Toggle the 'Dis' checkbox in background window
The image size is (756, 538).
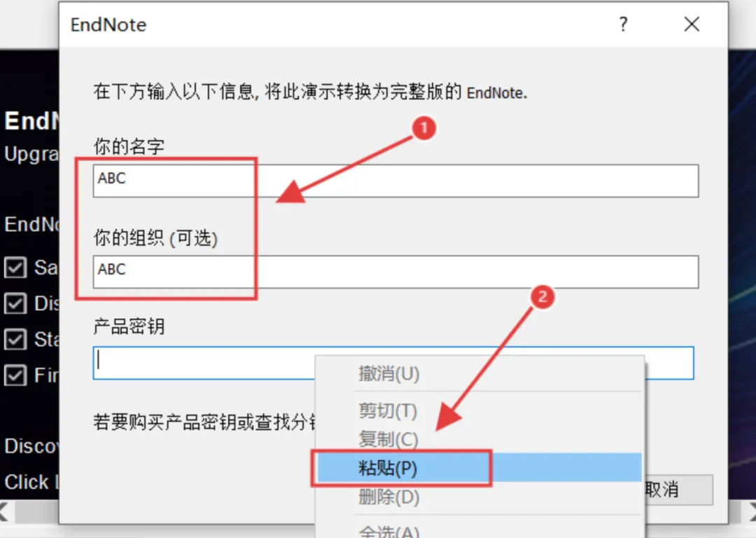click(15, 303)
